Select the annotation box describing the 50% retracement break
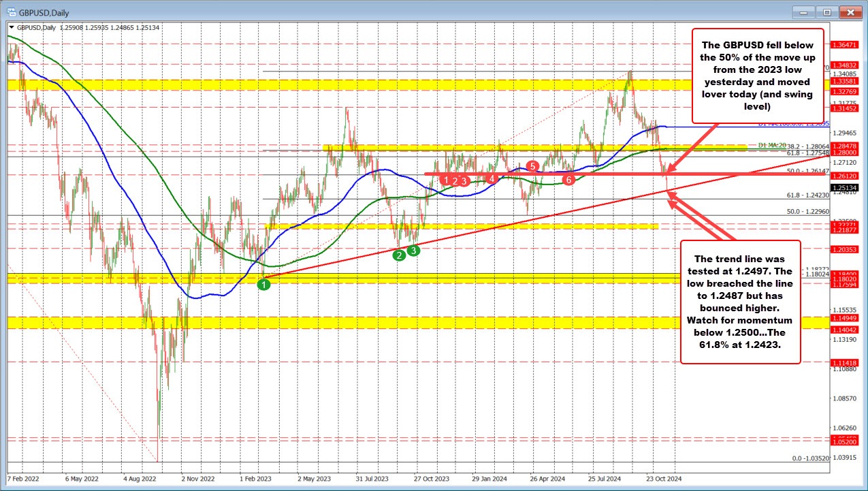The image size is (868, 491). click(756, 75)
